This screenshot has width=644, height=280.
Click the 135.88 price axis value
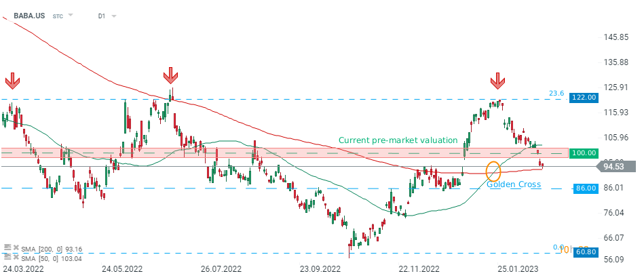(615, 62)
